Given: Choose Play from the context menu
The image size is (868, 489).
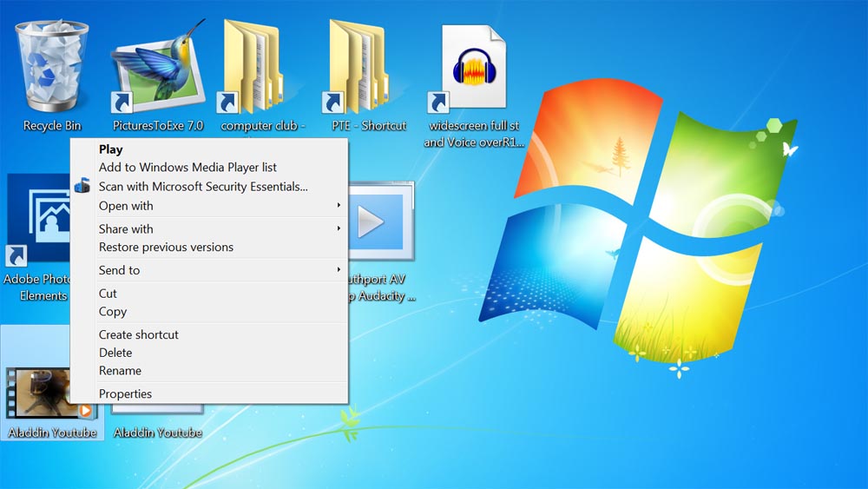Looking at the screenshot, I should tap(209, 149).
